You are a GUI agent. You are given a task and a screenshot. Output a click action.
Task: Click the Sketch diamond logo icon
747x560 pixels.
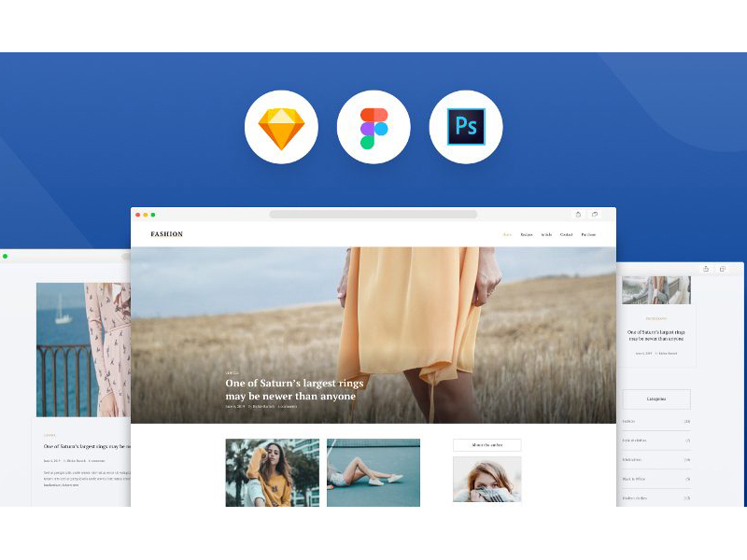(281, 129)
